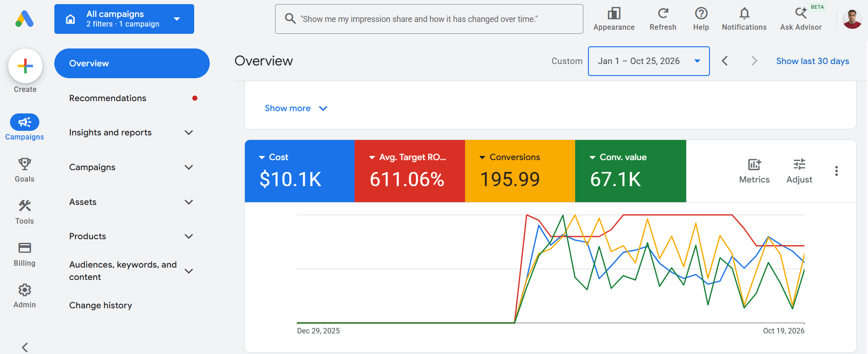Click the Create plus button

tap(25, 66)
